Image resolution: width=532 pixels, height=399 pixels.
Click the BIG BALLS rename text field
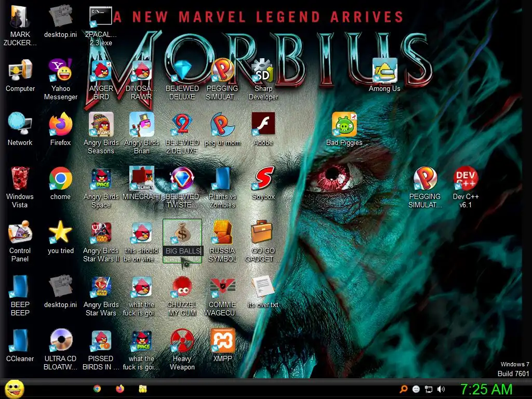tap(183, 251)
